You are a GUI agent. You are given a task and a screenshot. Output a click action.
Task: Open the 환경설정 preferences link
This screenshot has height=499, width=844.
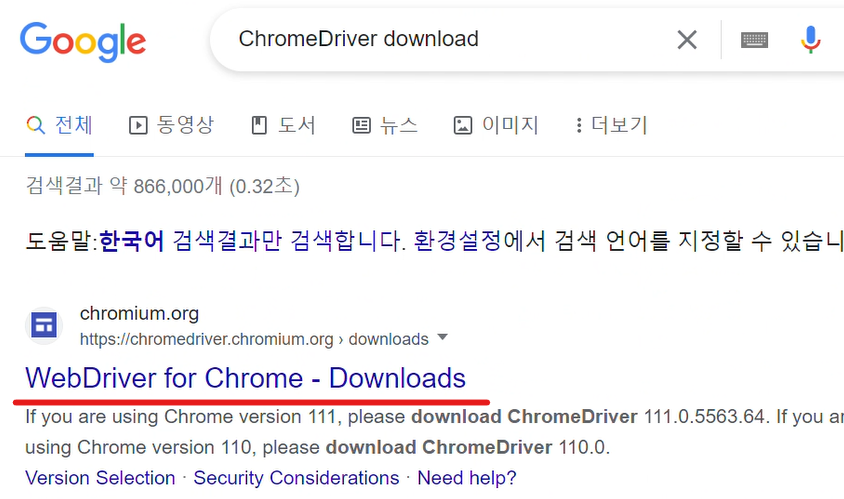pyautogui.click(x=457, y=241)
